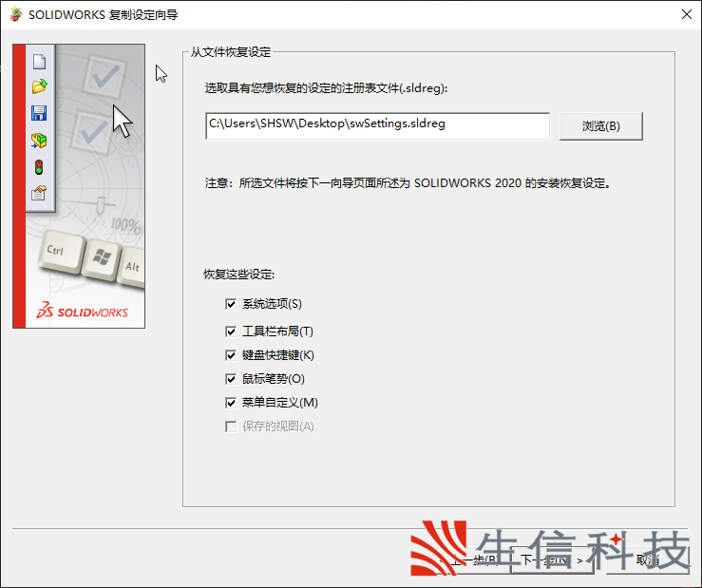This screenshot has width=702, height=588.
Task: Click the new document icon in the sidebar image
Action: [39, 62]
